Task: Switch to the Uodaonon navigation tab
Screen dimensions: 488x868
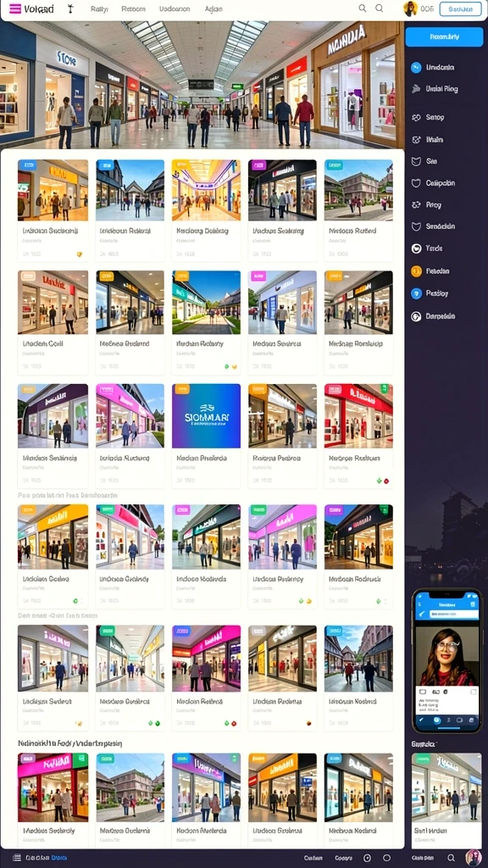Action: coord(175,8)
